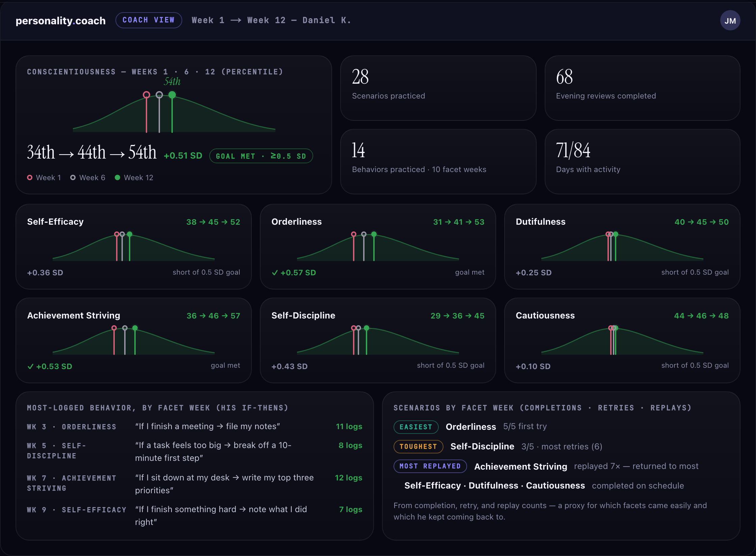Click the checkmark beside +0.57 SD in Orderliness
Screen dimensions: 756x556
point(275,273)
